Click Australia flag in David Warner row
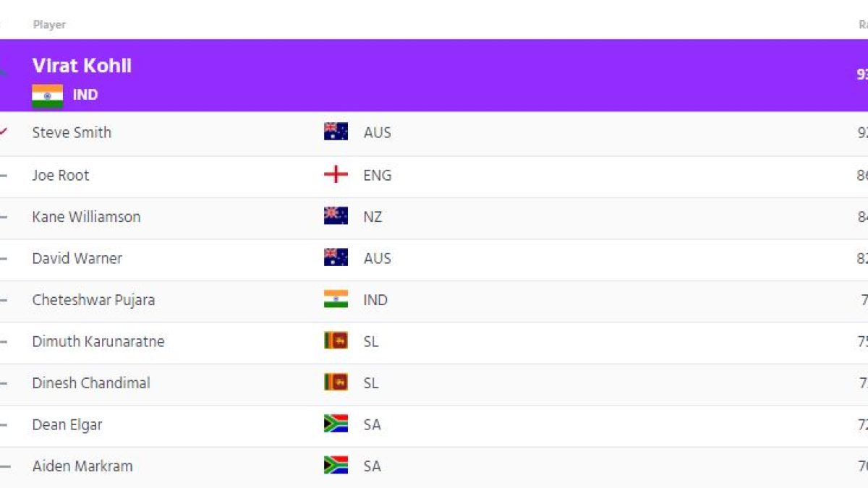This screenshot has height=488, width=868. pos(336,258)
